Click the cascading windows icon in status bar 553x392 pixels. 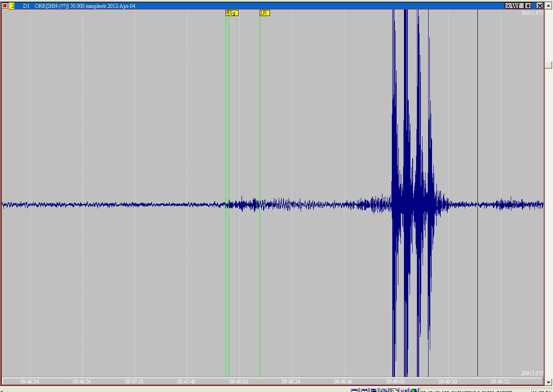(x=374, y=391)
